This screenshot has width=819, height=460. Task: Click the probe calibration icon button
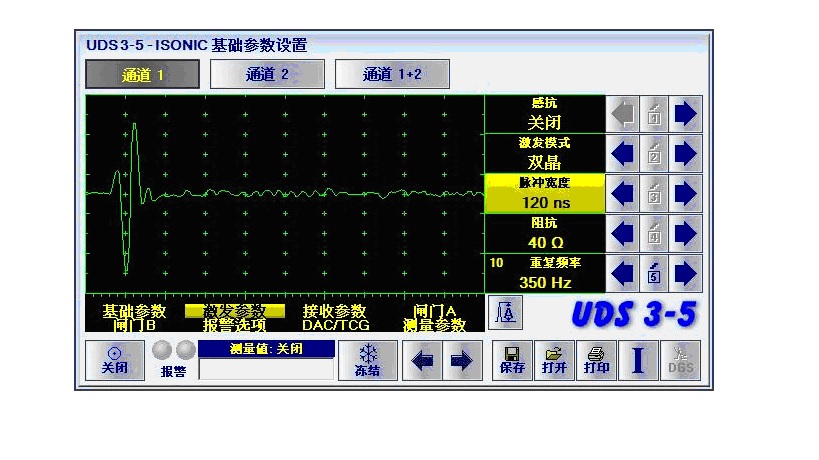pyautogui.click(x=505, y=312)
